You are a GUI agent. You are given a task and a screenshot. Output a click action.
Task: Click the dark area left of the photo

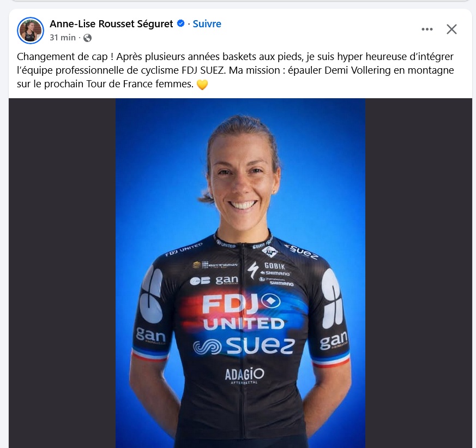[x=62, y=273]
